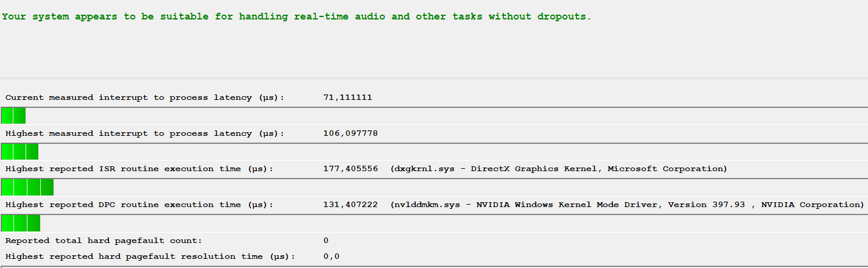Click the DPC execution time green bar
The height and width of the screenshot is (268, 868).
(x=21, y=223)
